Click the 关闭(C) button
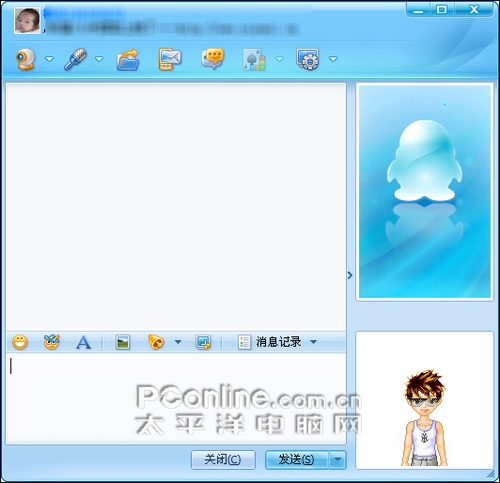Image resolution: width=500 pixels, height=483 pixels. pyautogui.click(x=223, y=460)
